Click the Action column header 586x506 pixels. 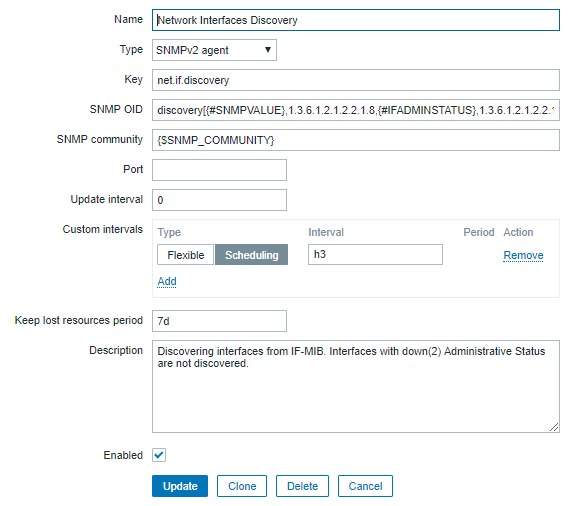[518, 232]
